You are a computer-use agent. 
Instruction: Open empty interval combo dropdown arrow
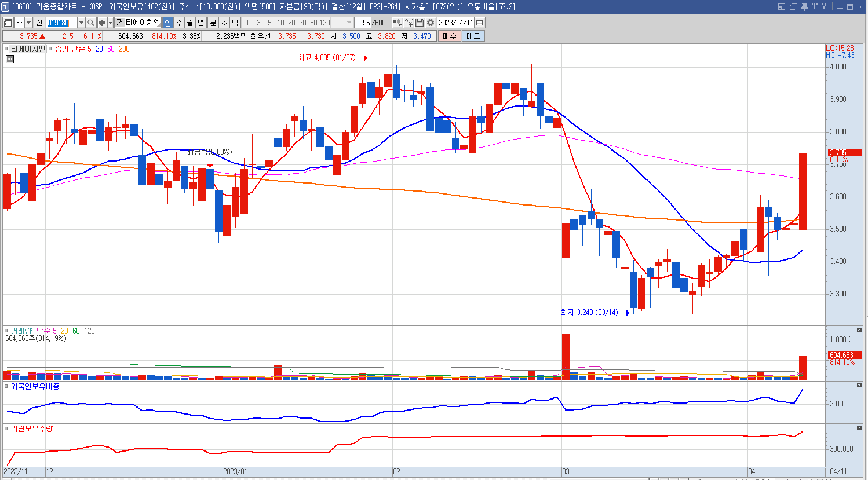[349, 23]
